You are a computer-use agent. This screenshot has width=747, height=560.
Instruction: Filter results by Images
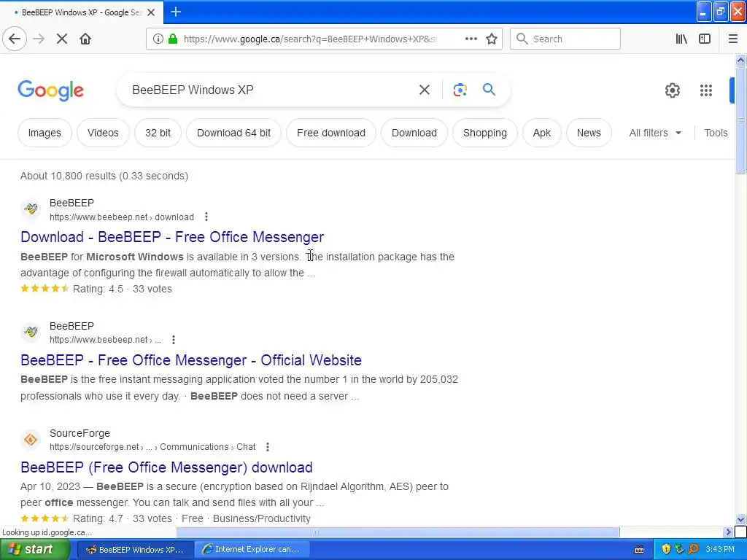click(x=44, y=133)
